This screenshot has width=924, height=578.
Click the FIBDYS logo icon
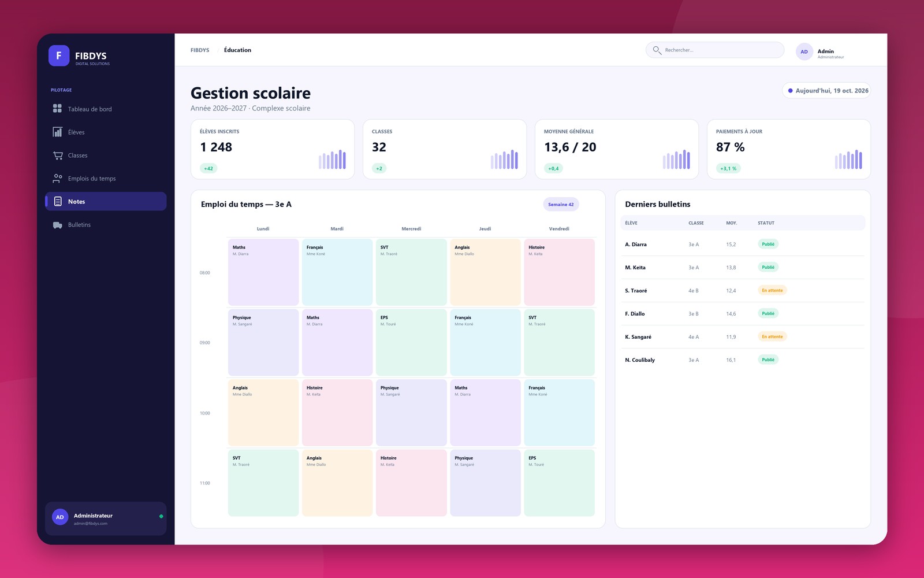(x=59, y=55)
